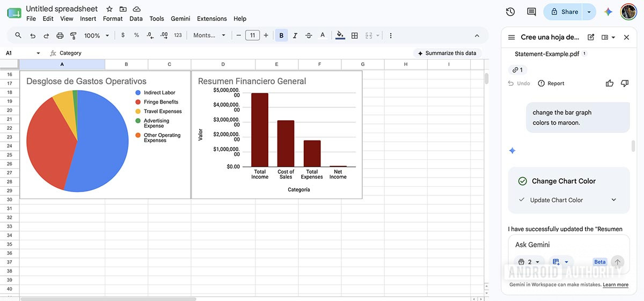Open version history clock icon
644x301 pixels.
point(510,12)
